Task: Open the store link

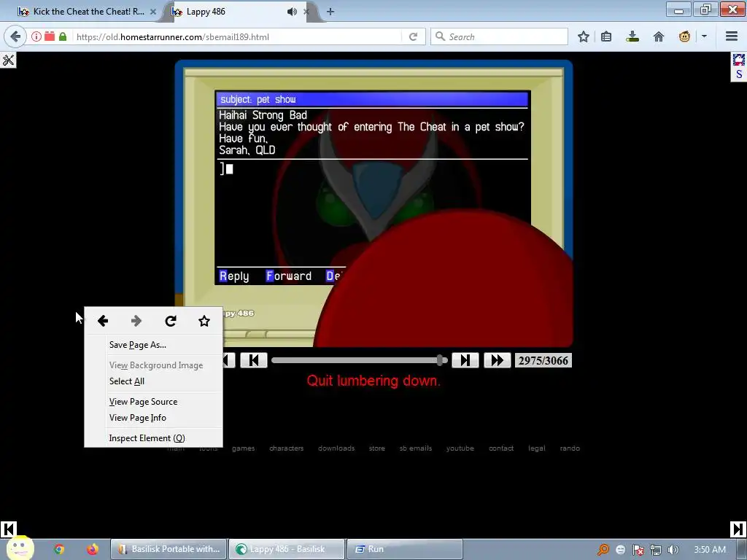Action: click(377, 448)
